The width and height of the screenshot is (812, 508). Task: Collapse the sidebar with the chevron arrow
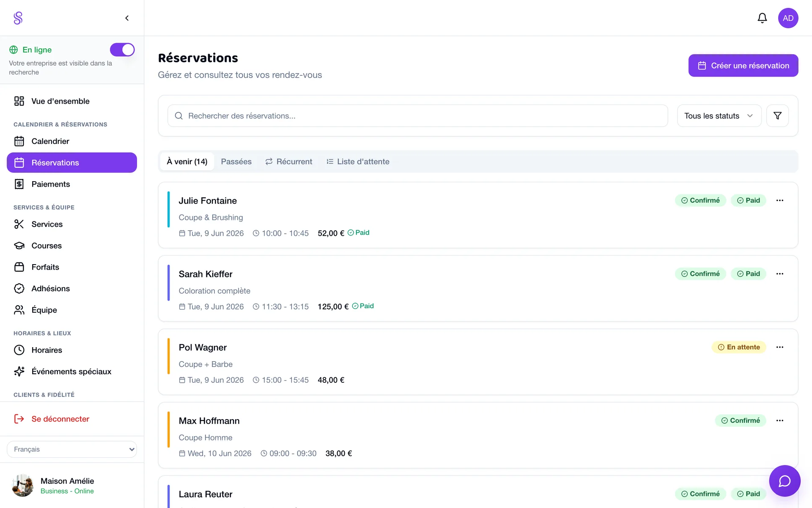click(x=127, y=18)
